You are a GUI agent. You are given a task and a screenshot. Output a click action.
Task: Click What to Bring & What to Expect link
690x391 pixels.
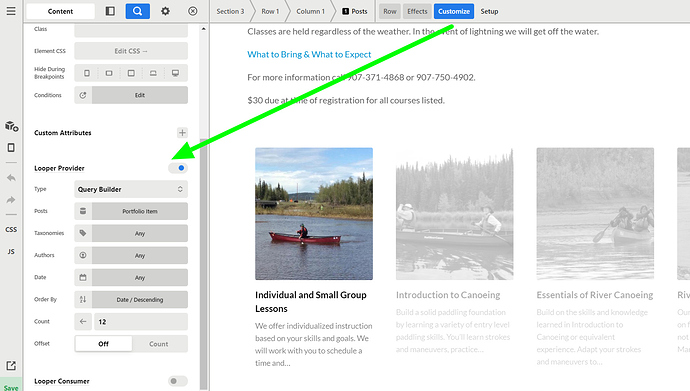pos(309,55)
